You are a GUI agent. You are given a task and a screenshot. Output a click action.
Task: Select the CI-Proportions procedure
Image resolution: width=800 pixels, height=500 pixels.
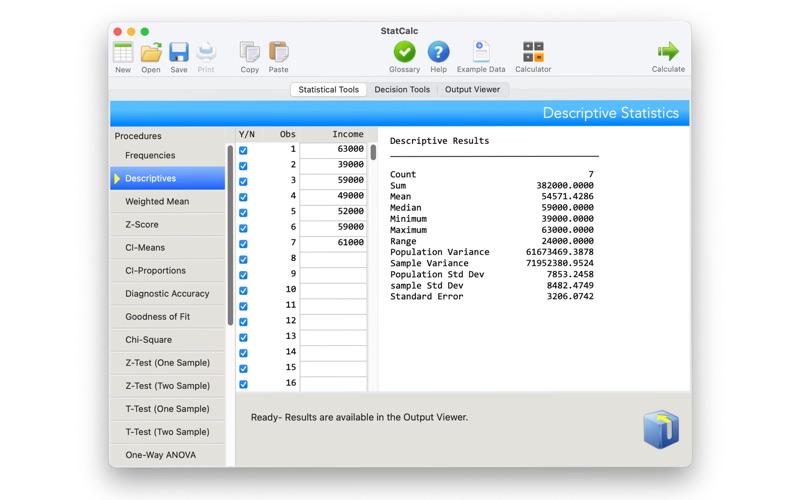(x=167, y=270)
